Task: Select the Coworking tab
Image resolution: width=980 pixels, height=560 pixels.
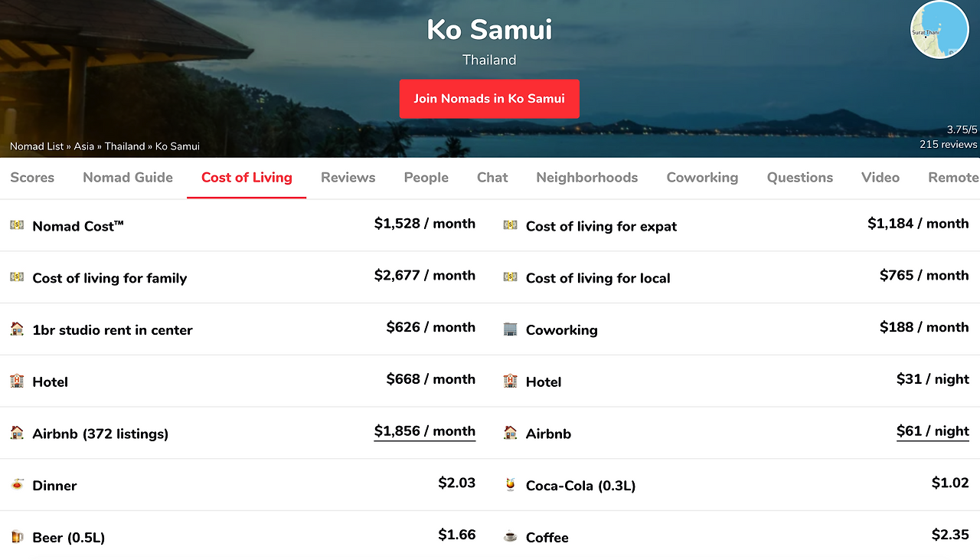Action: [702, 178]
